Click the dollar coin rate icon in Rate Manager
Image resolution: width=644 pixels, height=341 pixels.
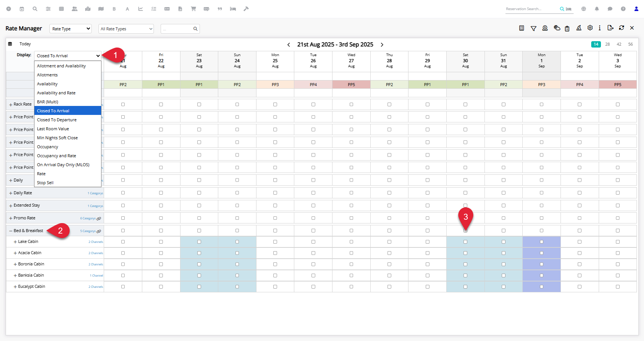coord(545,28)
